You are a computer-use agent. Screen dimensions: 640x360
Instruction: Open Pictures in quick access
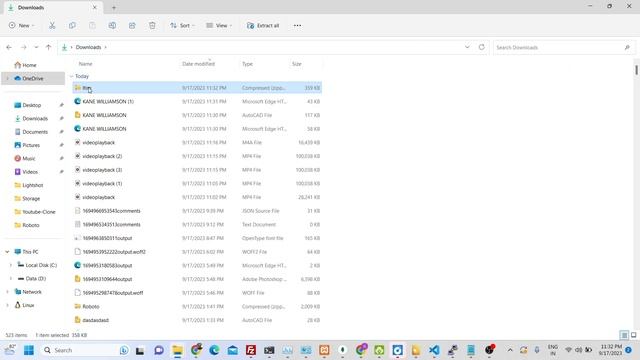pos(31,145)
